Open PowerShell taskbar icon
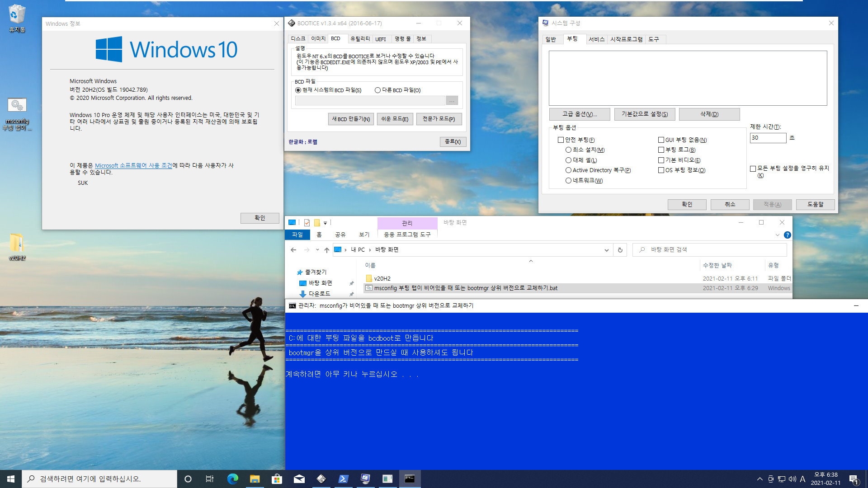Screen dimensions: 868x488 343,479
